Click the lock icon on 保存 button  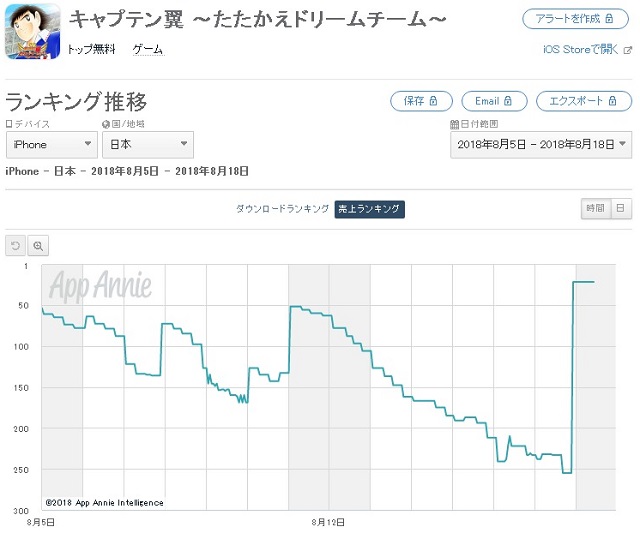tap(433, 101)
